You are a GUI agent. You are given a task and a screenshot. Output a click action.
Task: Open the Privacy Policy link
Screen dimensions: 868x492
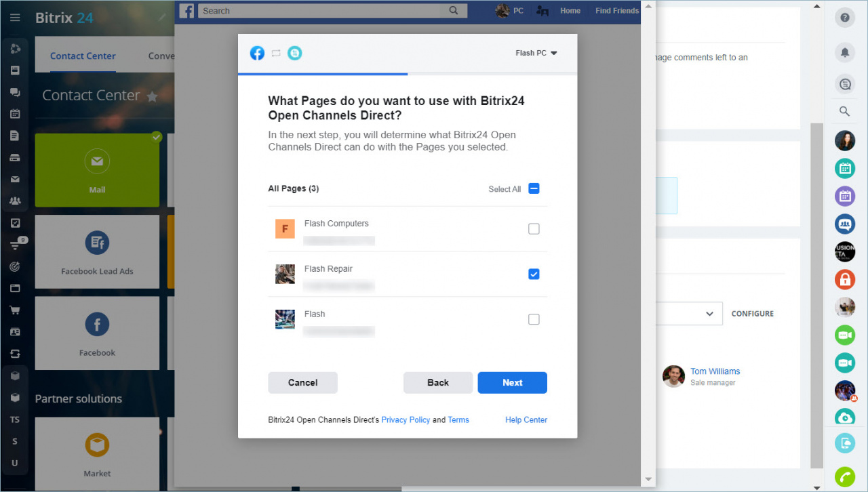406,420
